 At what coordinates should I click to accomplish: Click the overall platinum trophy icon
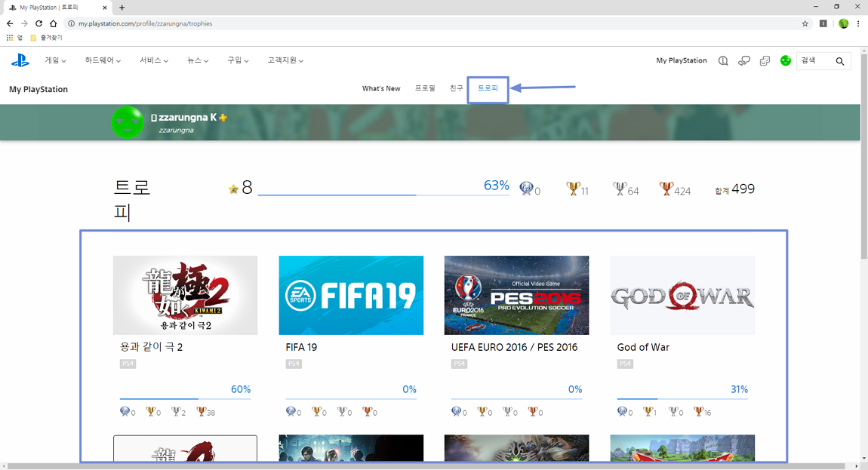coord(526,189)
